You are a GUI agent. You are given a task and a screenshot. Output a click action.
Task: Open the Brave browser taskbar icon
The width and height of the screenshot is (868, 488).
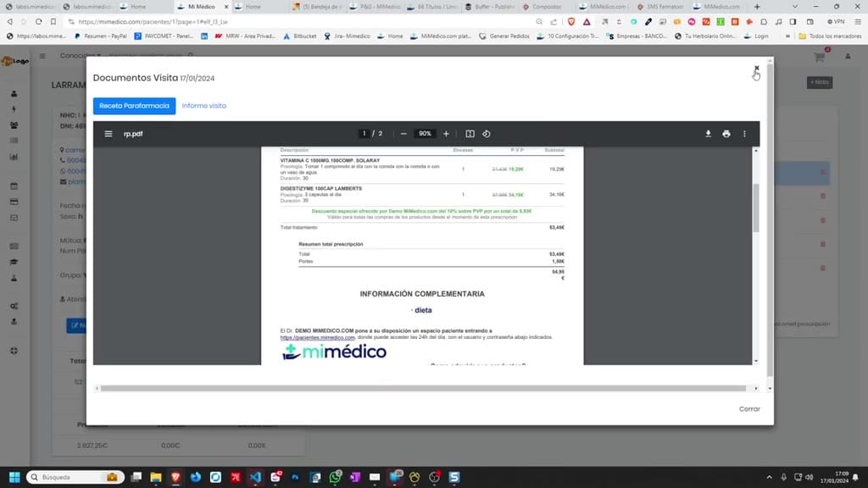click(176, 477)
